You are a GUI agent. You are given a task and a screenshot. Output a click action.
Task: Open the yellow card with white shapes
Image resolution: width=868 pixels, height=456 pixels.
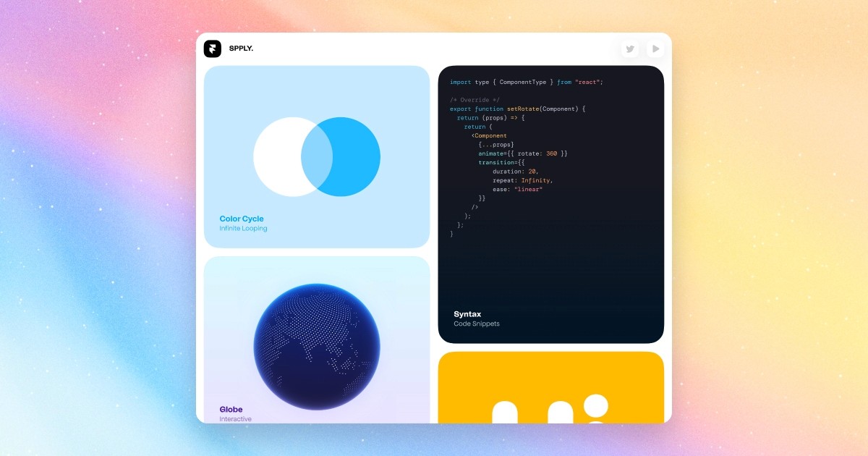pos(551,387)
